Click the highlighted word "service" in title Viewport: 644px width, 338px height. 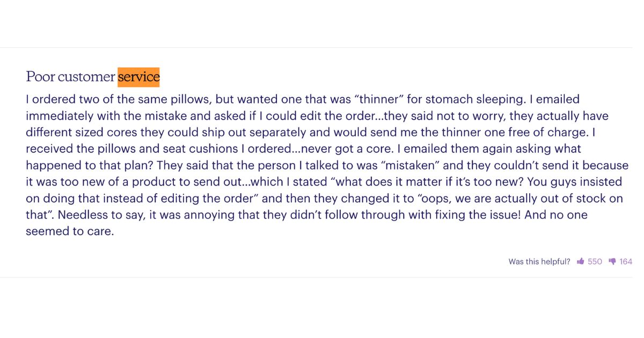point(139,77)
